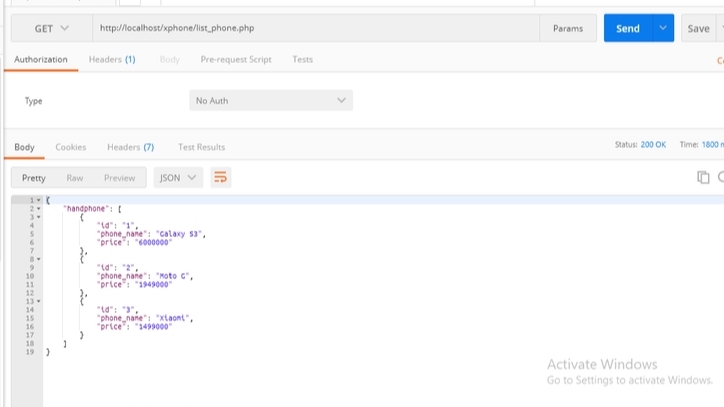Open the request Headers (1) tab
The image size is (724, 407).
pyautogui.click(x=112, y=60)
